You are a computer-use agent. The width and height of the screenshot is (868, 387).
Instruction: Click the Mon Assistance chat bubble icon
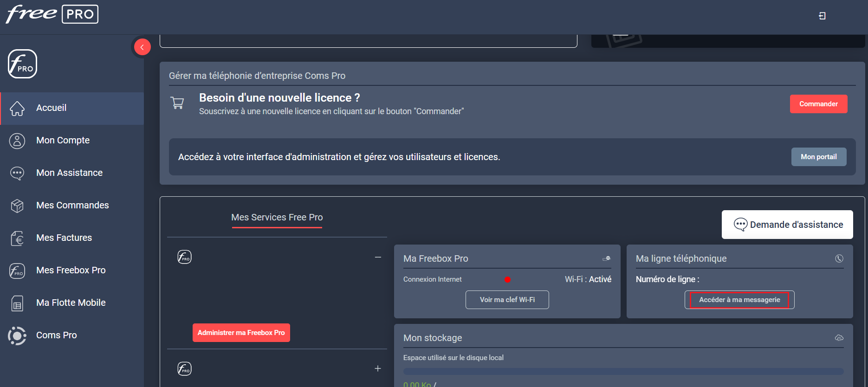click(17, 173)
